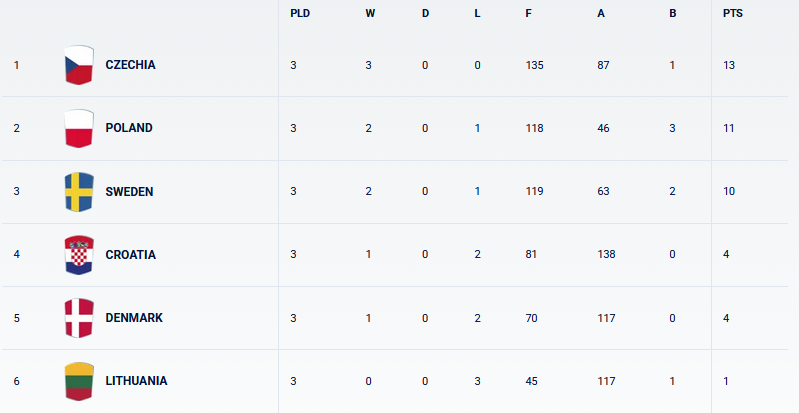This screenshot has width=799, height=413.
Task: Select the SWEDEN team name
Action: (x=129, y=191)
